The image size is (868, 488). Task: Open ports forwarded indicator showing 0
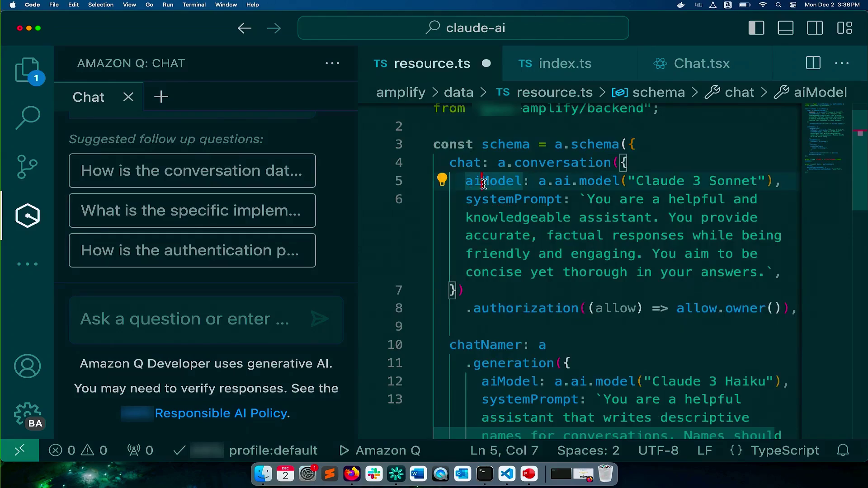pos(140,450)
